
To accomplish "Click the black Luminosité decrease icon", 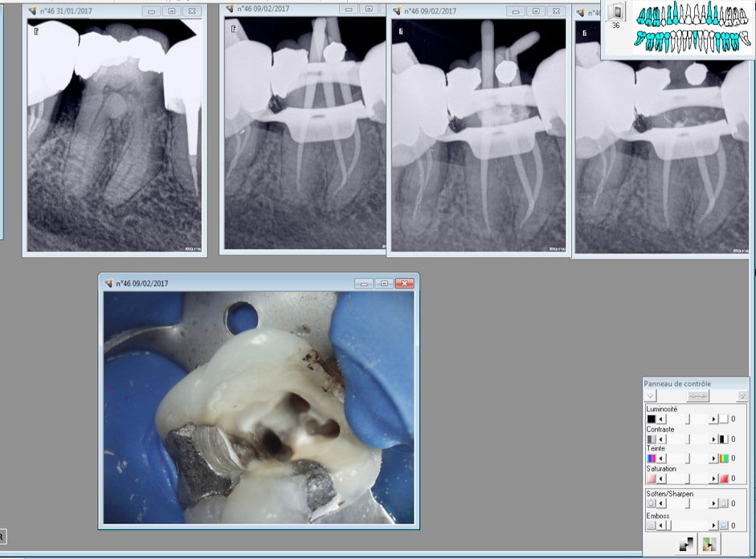I will pyautogui.click(x=652, y=419).
